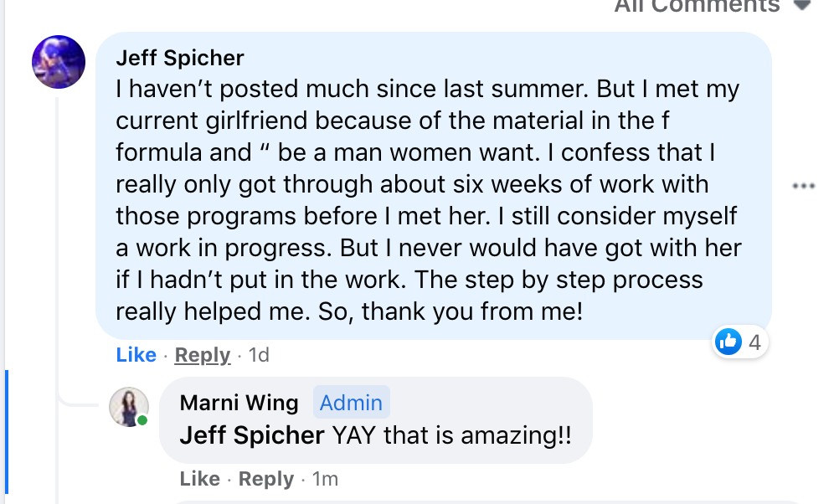Like Jeff Spicher's comment

coord(136,355)
